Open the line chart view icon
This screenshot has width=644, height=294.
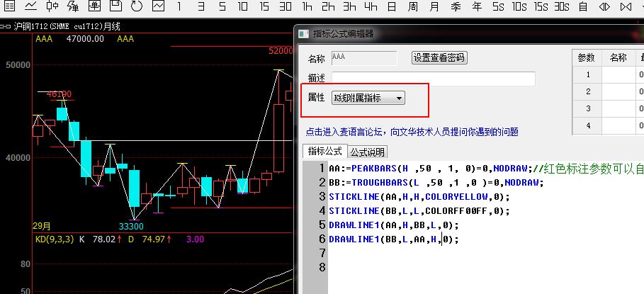pyautogui.click(x=30, y=7)
